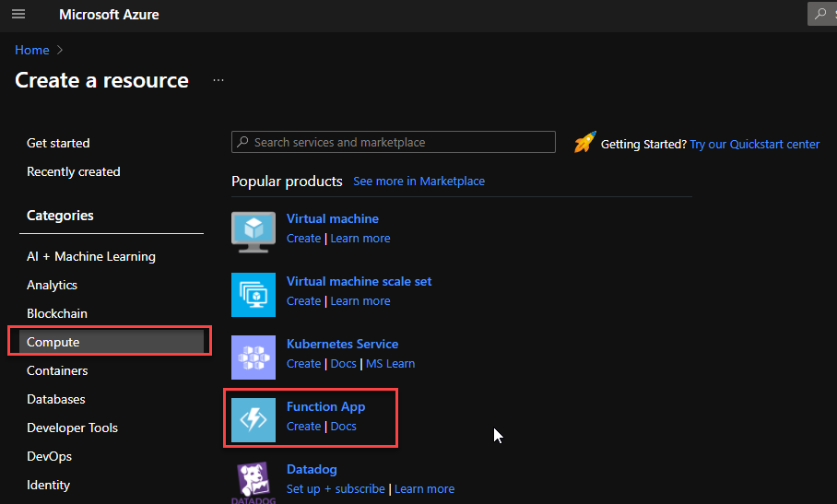Open the hamburger portal menu
The width and height of the screenshot is (837, 504).
(18, 15)
